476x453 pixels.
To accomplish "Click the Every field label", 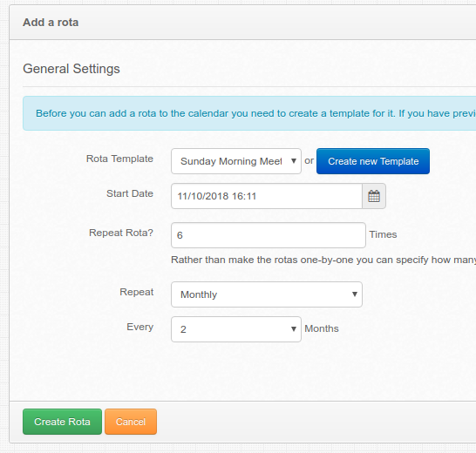I will pyautogui.click(x=140, y=327).
